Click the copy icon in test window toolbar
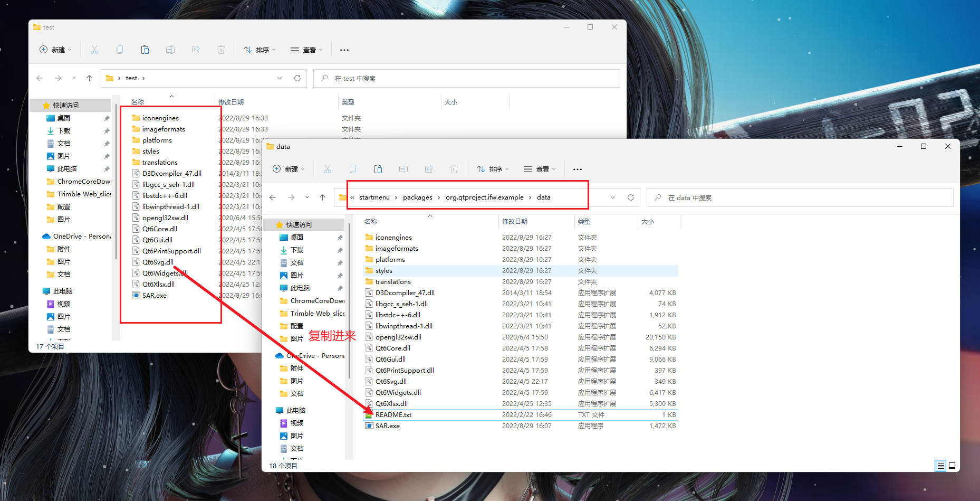980x501 pixels. pyautogui.click(x=120, y=50)
